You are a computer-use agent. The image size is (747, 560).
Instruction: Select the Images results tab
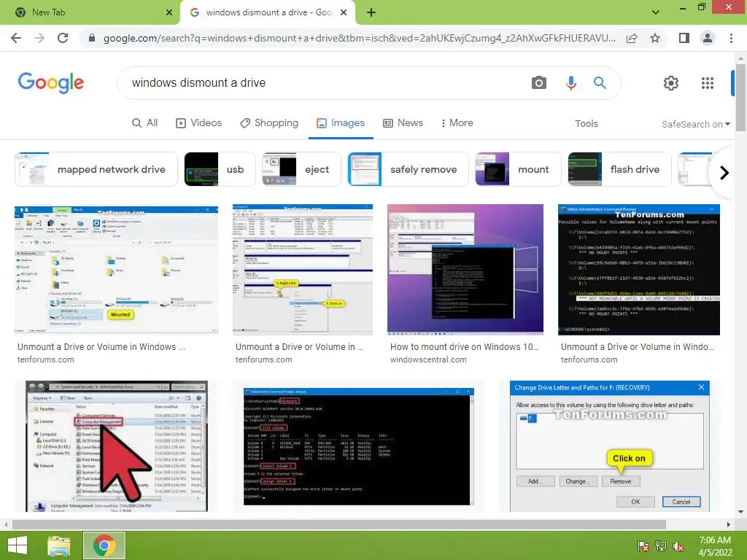[x=341, y=122]
